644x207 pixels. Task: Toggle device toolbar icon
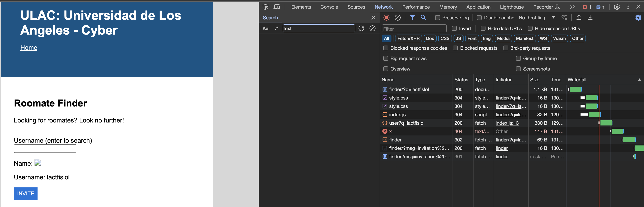tap(277, 7)
